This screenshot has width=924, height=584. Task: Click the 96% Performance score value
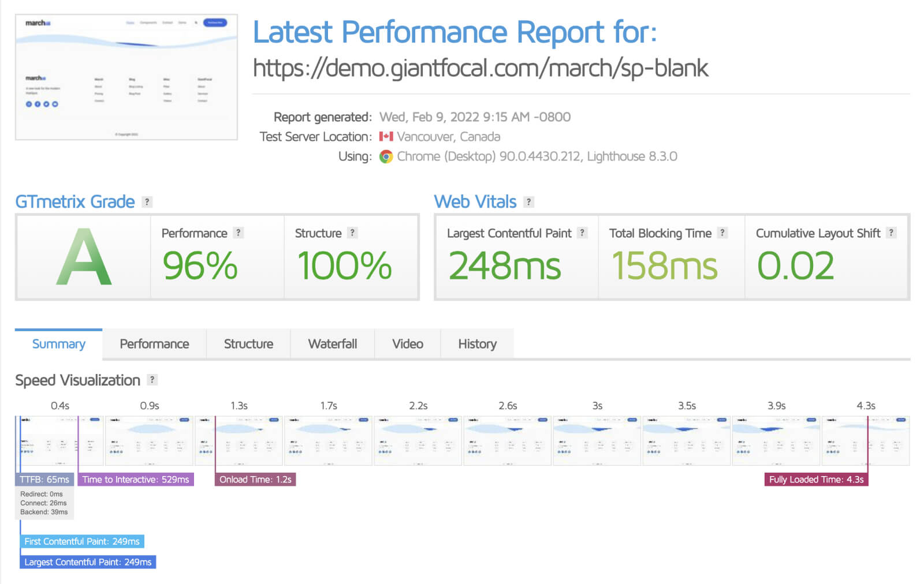[x=200, y=266]
